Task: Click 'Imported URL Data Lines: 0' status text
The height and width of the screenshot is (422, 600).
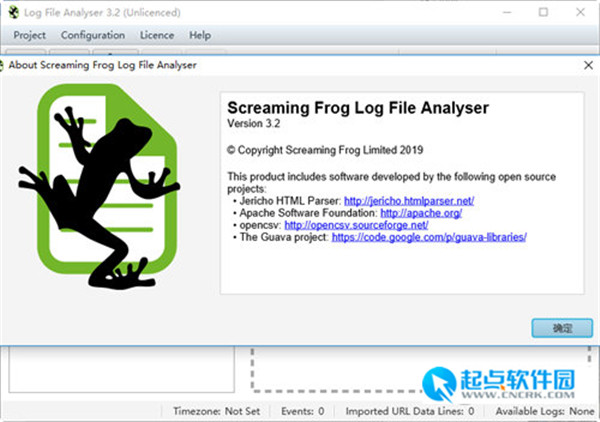Action: click(410, 411)
